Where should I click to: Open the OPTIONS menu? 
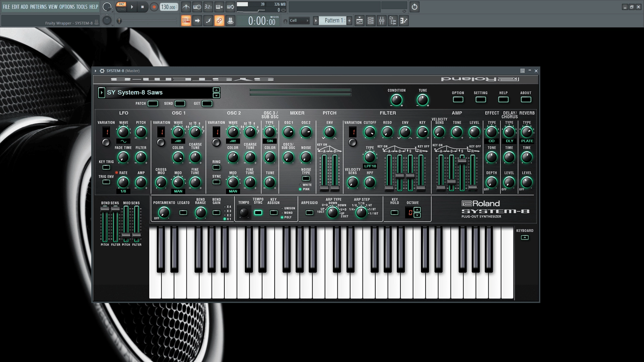67,7
